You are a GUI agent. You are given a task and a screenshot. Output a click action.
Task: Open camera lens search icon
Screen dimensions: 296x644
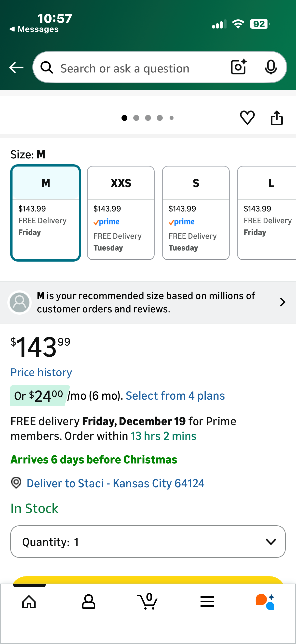[238, 67]
